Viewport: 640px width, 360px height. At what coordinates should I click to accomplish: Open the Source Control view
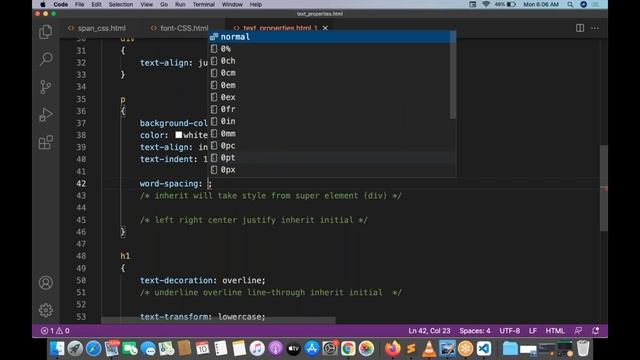[x=45, y=87]
